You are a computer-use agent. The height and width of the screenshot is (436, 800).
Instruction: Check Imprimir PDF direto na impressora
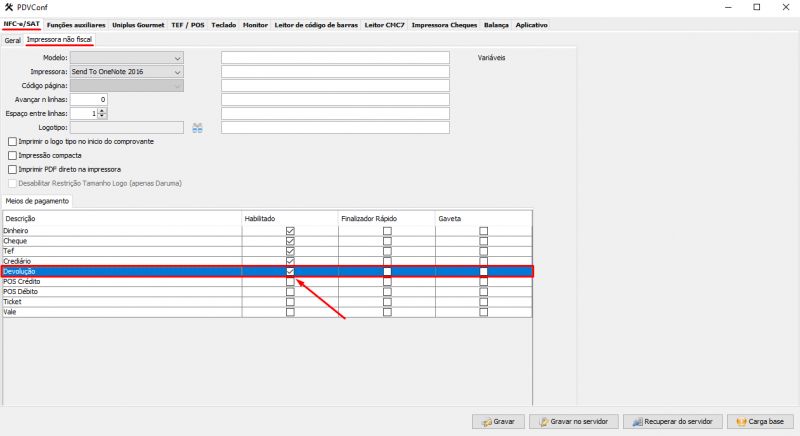(12, 170)
